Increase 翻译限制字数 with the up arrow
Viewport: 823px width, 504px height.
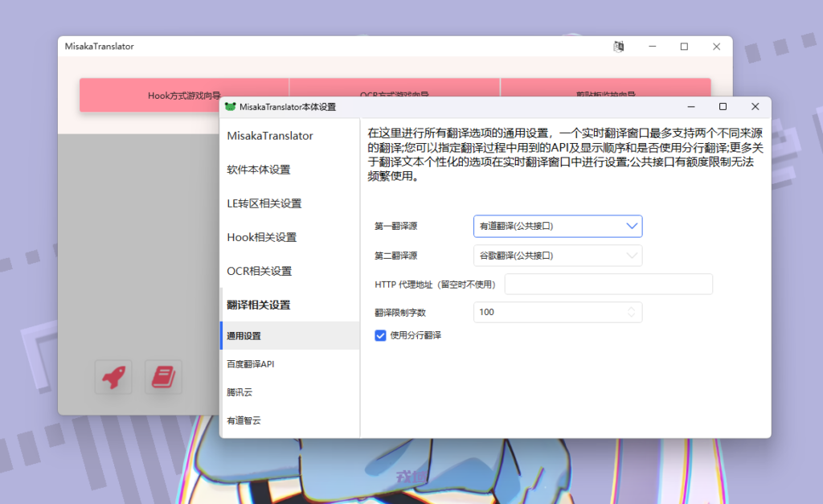[632, 309]
